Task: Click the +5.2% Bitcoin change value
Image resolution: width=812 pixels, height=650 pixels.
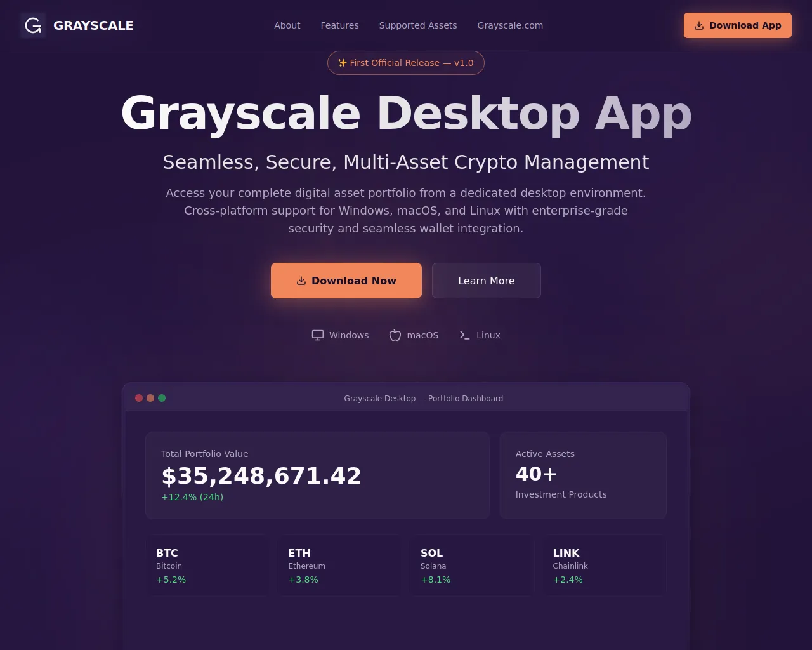Action: (x=171, y=580)
